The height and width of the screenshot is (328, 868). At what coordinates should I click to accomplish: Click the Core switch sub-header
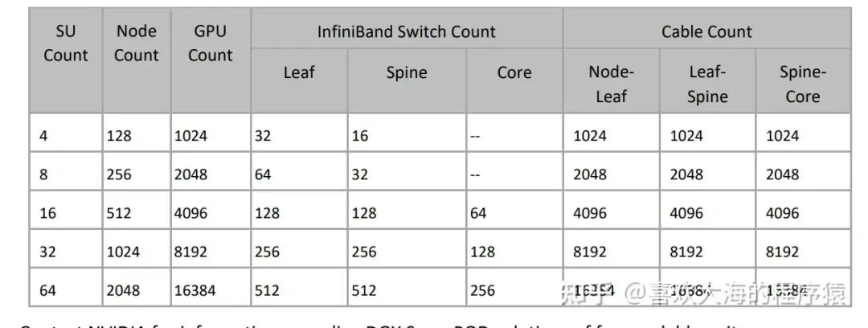pyautogui.click(x=514, y=72)
